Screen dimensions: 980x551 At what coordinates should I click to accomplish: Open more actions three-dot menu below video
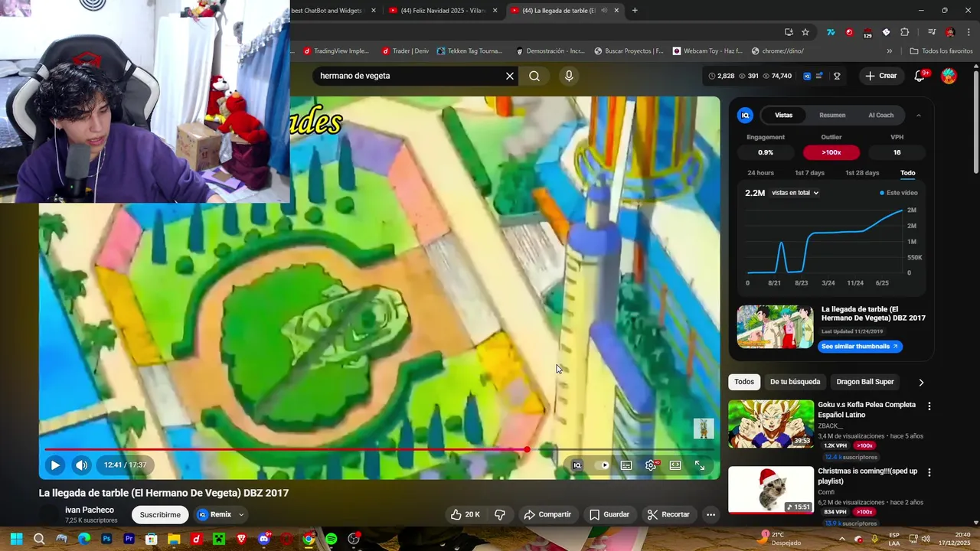click(710, 515)
